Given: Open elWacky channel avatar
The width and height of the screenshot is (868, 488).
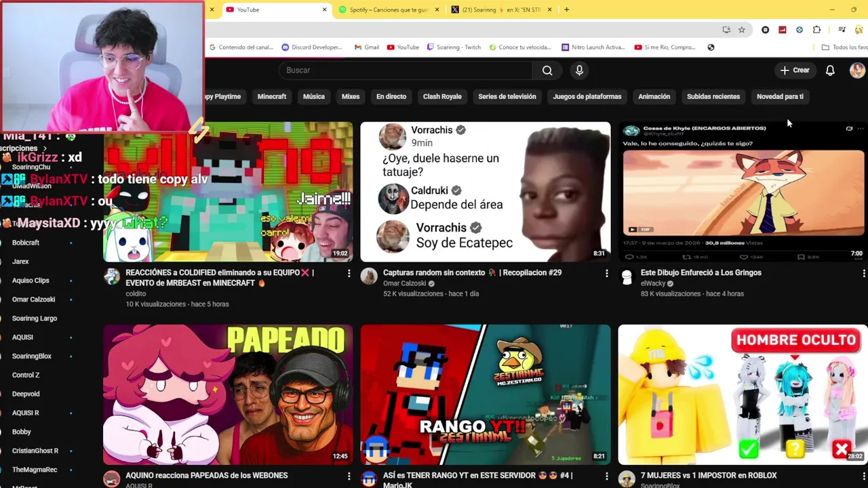Looking at the screenshot, I should pyautogui.click(x=627, y=277).
